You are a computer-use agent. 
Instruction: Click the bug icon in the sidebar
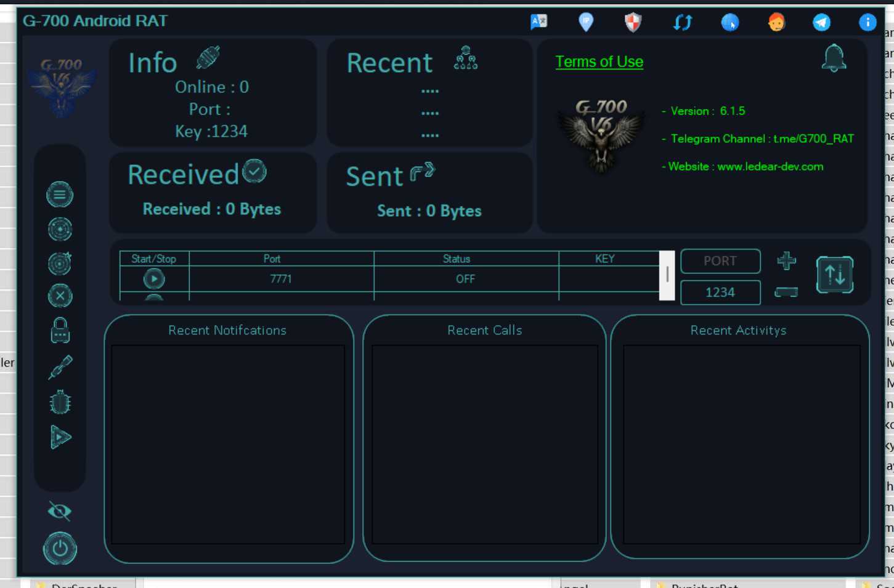60,403
